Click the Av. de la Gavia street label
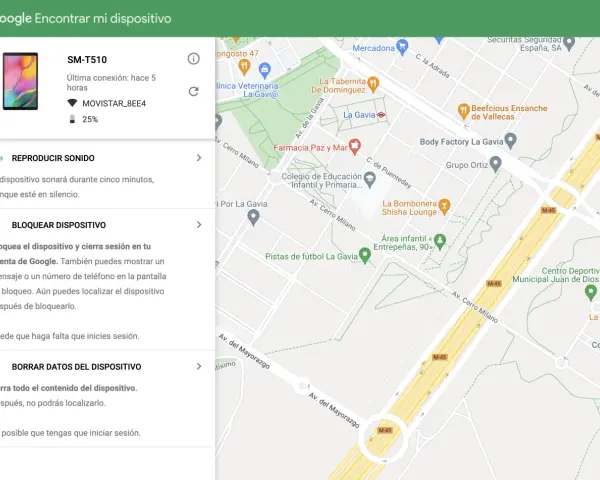The height and width of the screenshot is (480, 600). coord(309,119)
